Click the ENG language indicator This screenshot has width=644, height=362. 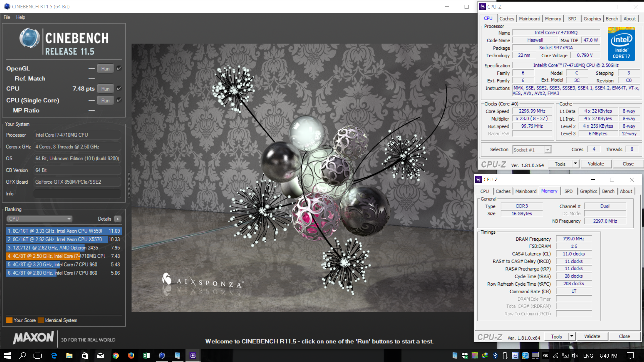588,356
